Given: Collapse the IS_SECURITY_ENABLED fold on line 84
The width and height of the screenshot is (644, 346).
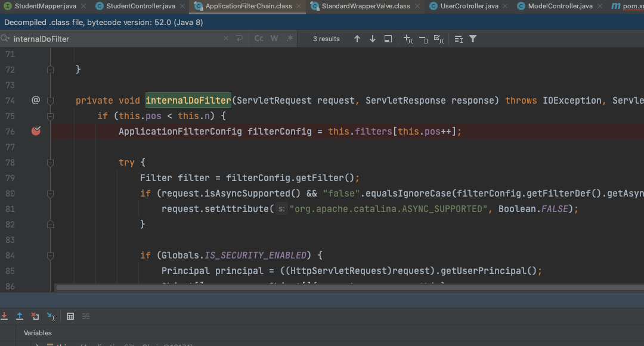Looking at the screenshot, I should pyautogui.click(x=50, y=256).
